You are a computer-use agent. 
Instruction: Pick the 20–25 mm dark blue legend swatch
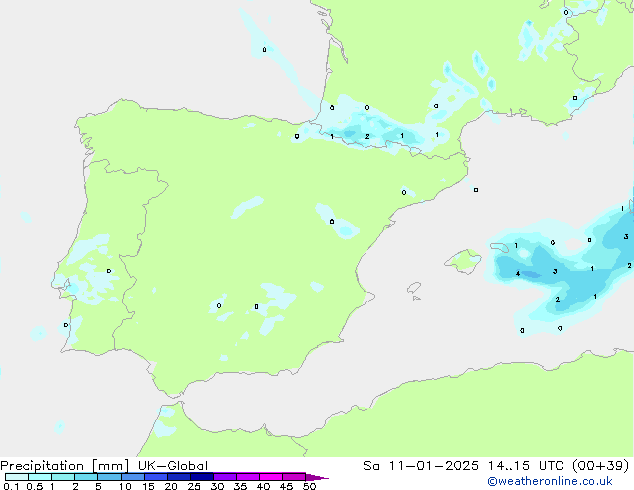[178, 477]
